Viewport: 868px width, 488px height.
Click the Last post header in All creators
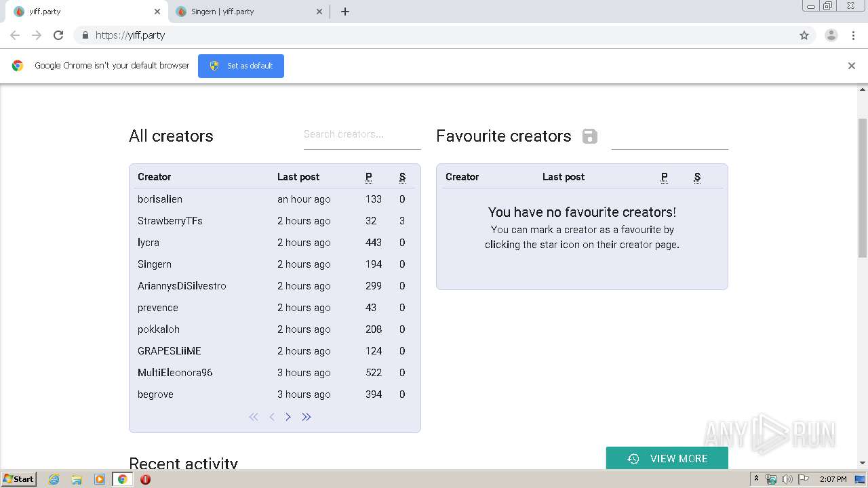coord(298,177)
